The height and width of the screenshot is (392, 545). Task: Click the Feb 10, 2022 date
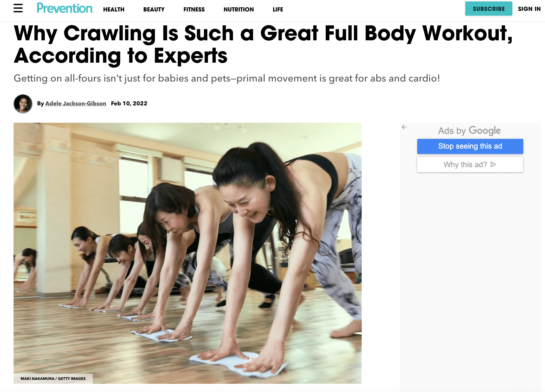tap(129, 104)
